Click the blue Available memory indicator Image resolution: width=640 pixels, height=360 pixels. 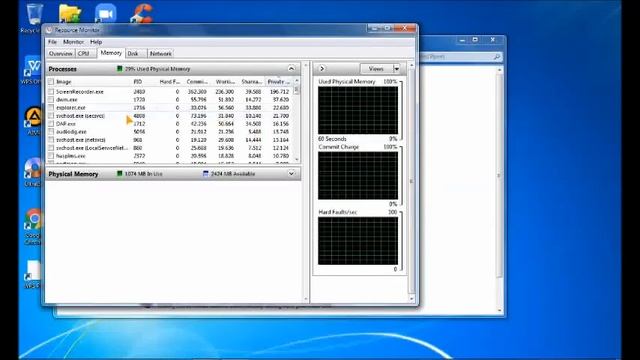(x=206, y=173)
